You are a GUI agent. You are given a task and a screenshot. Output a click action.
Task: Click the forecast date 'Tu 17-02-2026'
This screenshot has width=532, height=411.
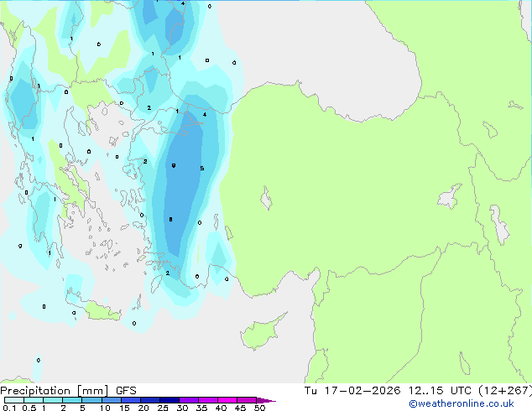[352, 390]
